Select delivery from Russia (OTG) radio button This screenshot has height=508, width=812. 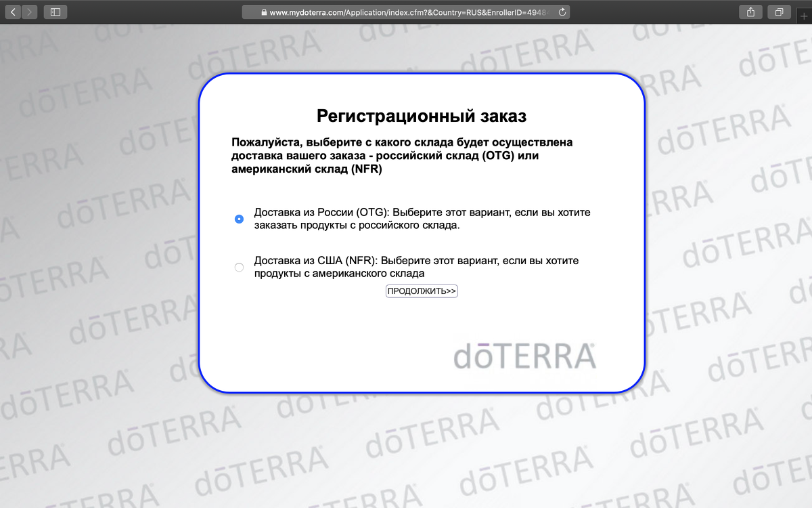pos(239,219)
